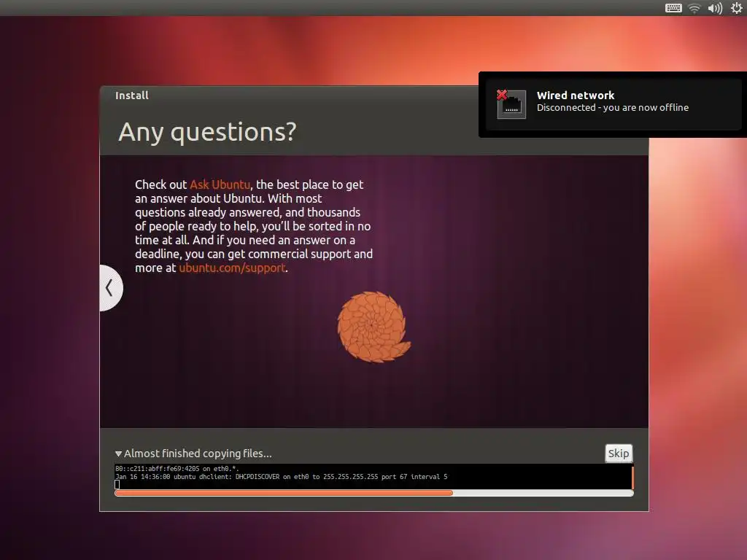Open the keyboard layout indicator in top panel
747x560 pixels.
click(673, 8)
